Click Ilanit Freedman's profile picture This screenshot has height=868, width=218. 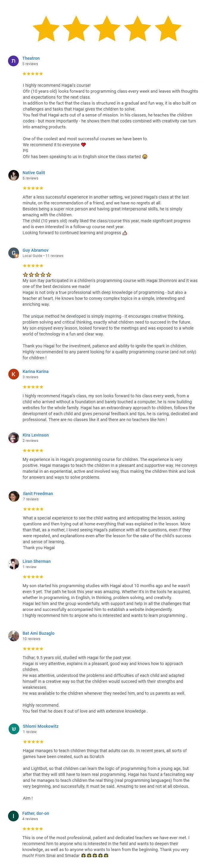[x=14, y=496]
